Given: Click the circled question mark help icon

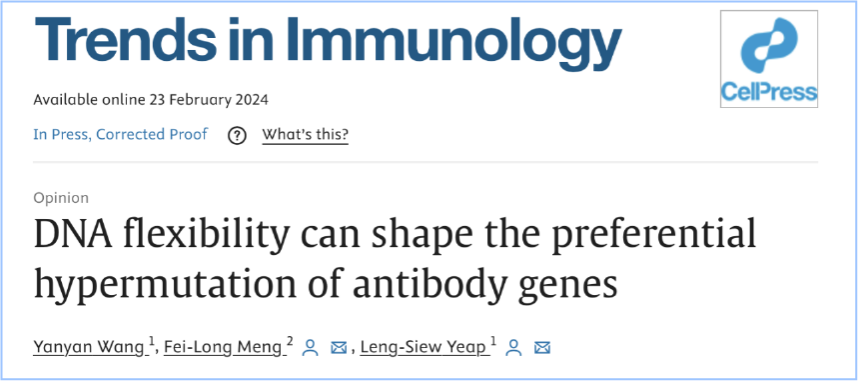Looking at the screenshot, I should (237, 135).
